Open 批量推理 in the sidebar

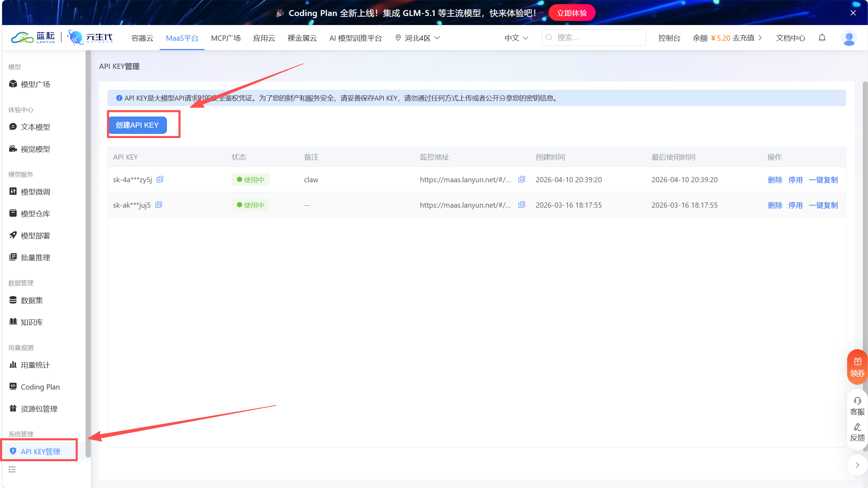point(30,257)
